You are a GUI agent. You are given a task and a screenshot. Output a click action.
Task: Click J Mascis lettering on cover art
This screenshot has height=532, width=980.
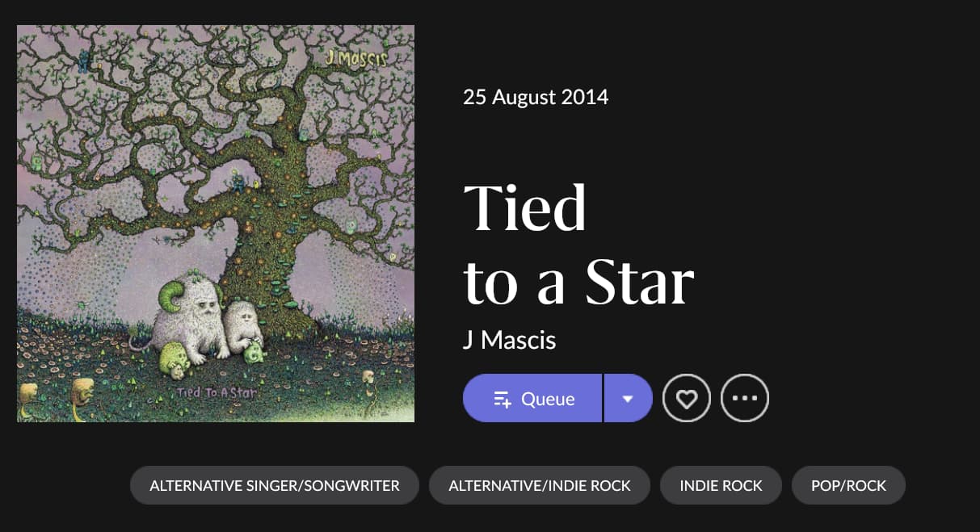(x=355, y=58)
